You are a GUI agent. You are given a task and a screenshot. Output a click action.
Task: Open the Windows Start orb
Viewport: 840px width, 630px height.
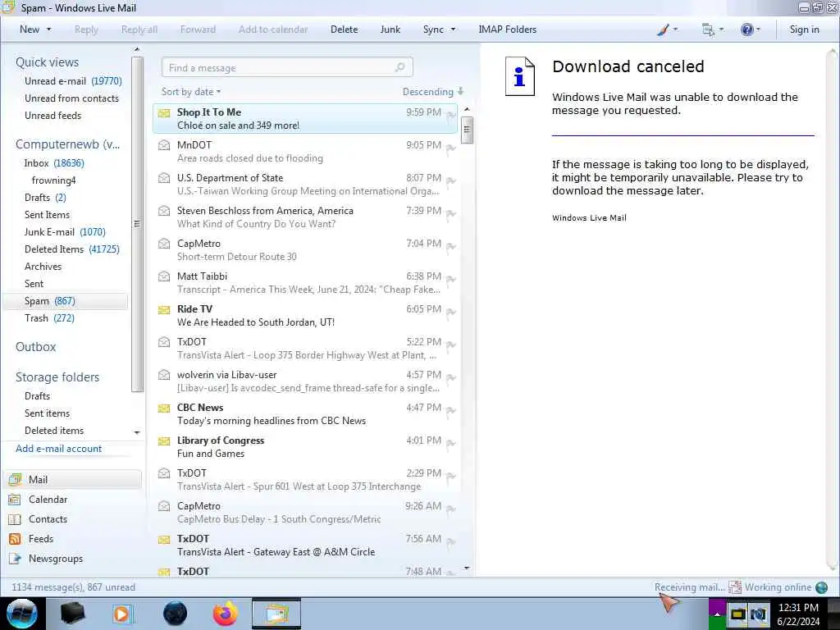pyautogui.click(x=21, y=614)
